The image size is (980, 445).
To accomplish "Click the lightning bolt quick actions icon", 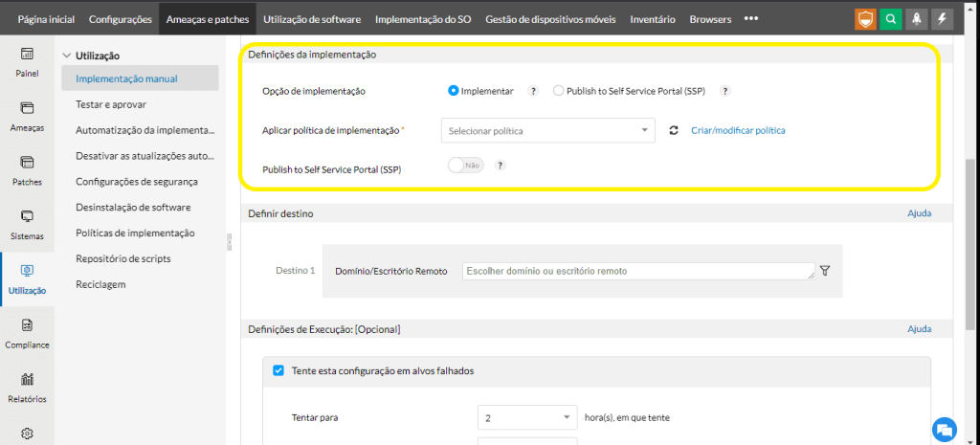I will (x=944, y=19).
